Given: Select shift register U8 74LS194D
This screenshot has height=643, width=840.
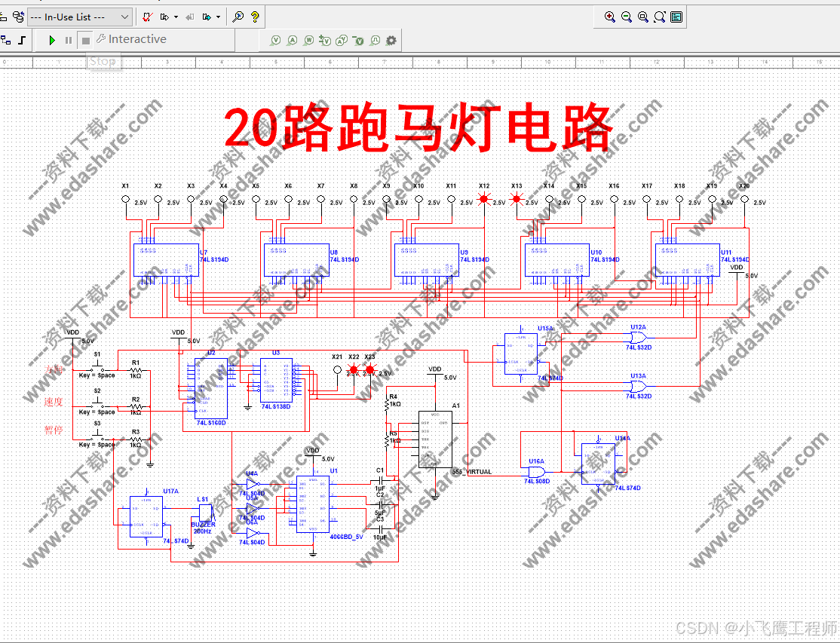Looking at the screenshot, I should tap(296, 260).
